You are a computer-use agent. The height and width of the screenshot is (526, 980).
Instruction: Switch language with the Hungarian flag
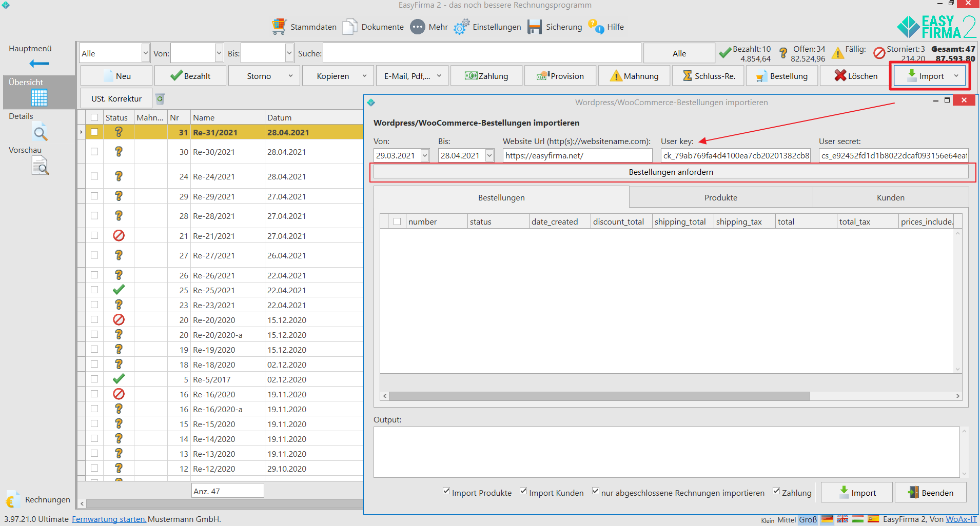[858, 519]
